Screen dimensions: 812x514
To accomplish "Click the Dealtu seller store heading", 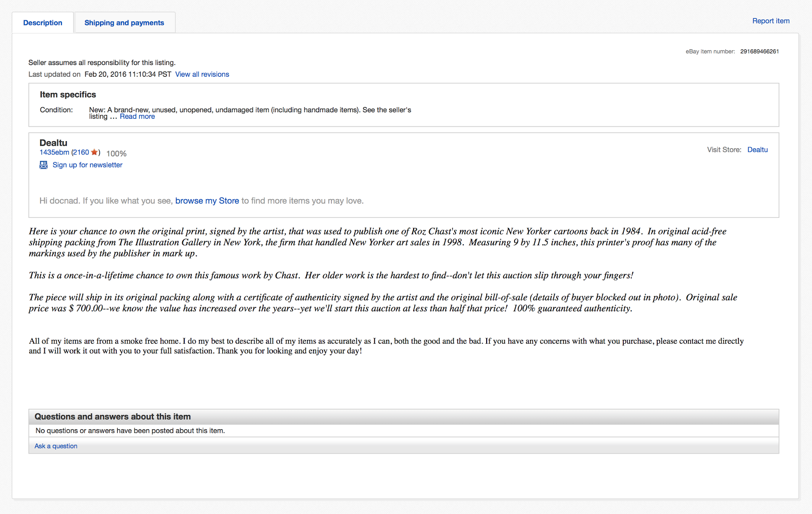I will coord(53,143).
